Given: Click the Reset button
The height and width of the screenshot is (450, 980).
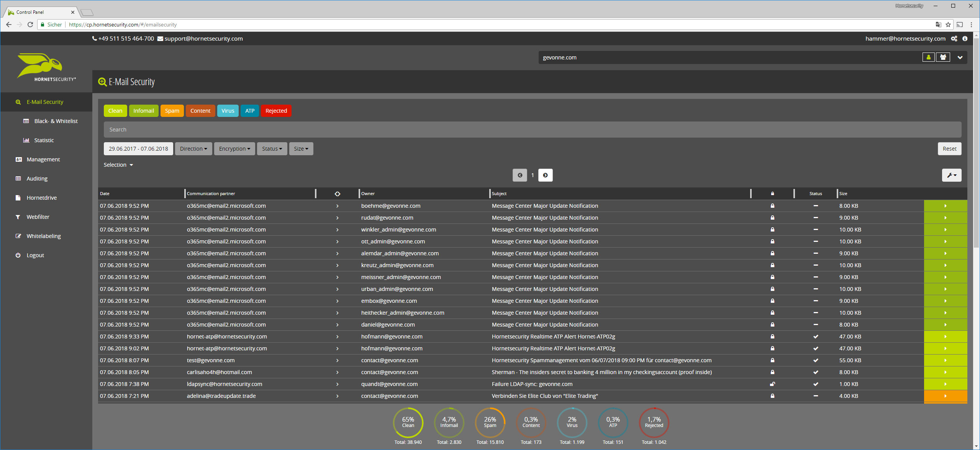Looking at the screenshot, I should [949, 149].
